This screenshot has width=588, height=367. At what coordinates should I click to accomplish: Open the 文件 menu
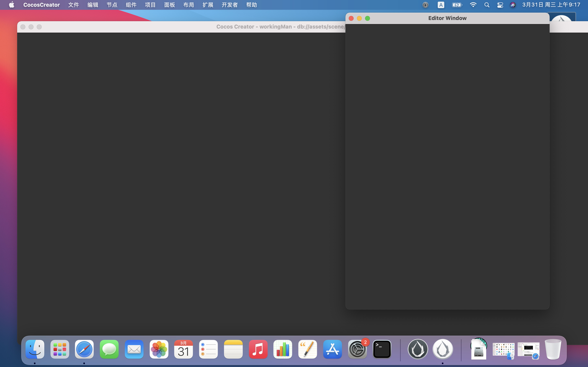(73, 5)
